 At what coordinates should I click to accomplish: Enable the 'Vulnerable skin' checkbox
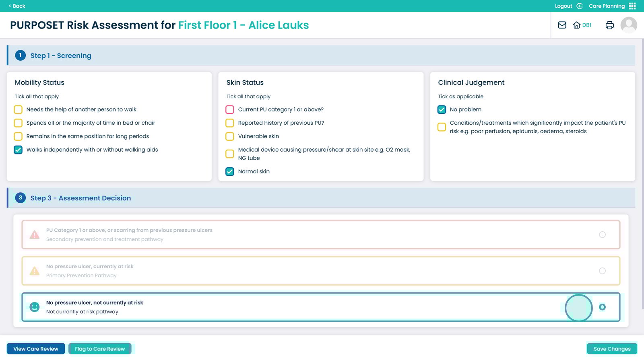coord(230,136)
